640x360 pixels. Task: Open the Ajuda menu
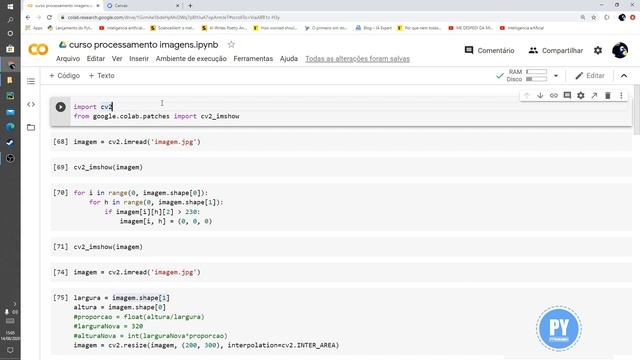[289, 59]
